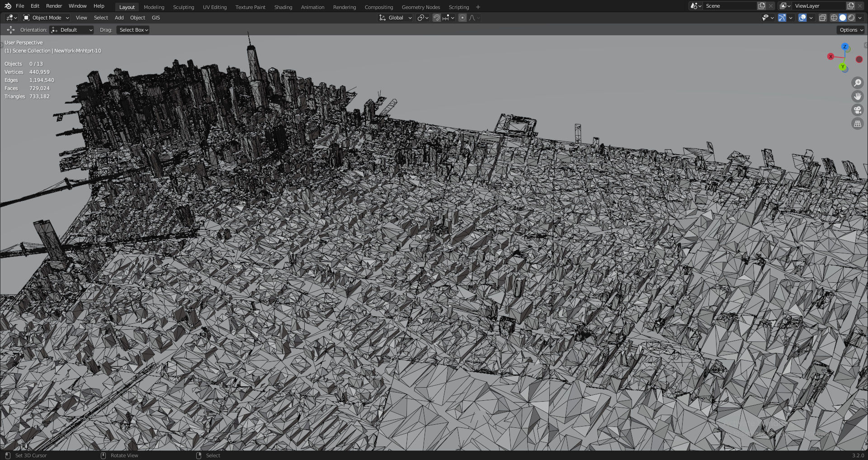The image size is (868, 460).
Task: Open the Default orientation dropdown
Action: (72, 30)
